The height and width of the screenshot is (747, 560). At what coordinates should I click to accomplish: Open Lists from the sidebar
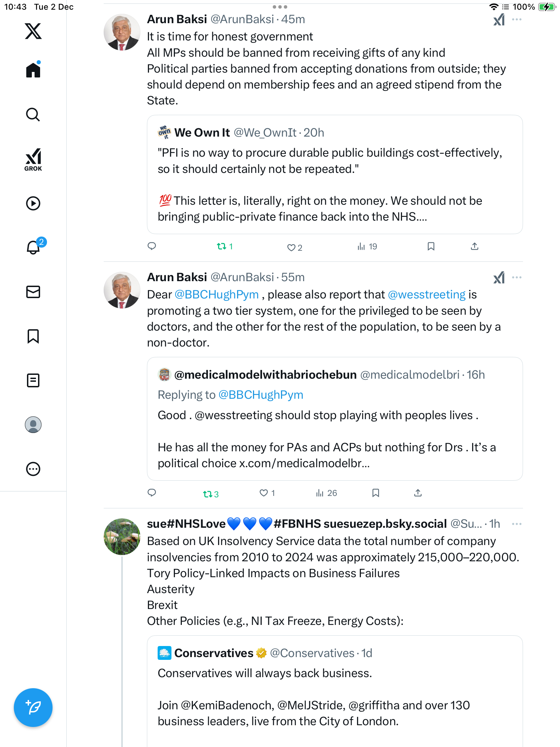tap(33, 380)
